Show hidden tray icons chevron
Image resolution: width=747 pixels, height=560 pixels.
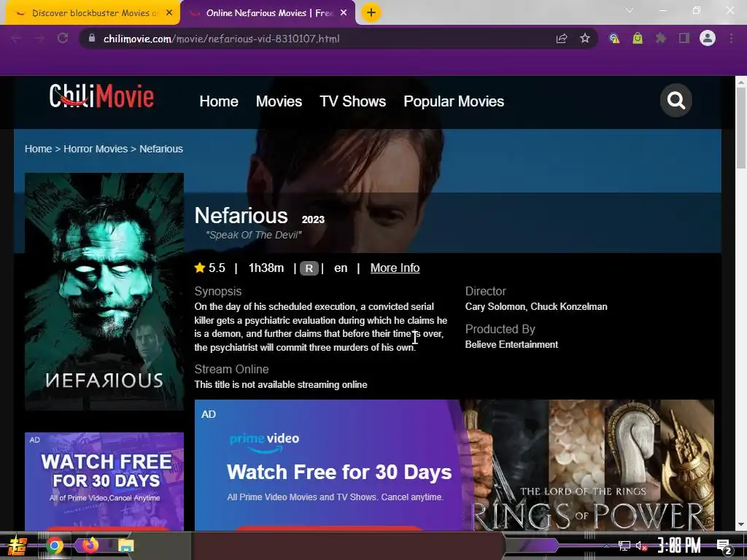click(x=606, y=545)
